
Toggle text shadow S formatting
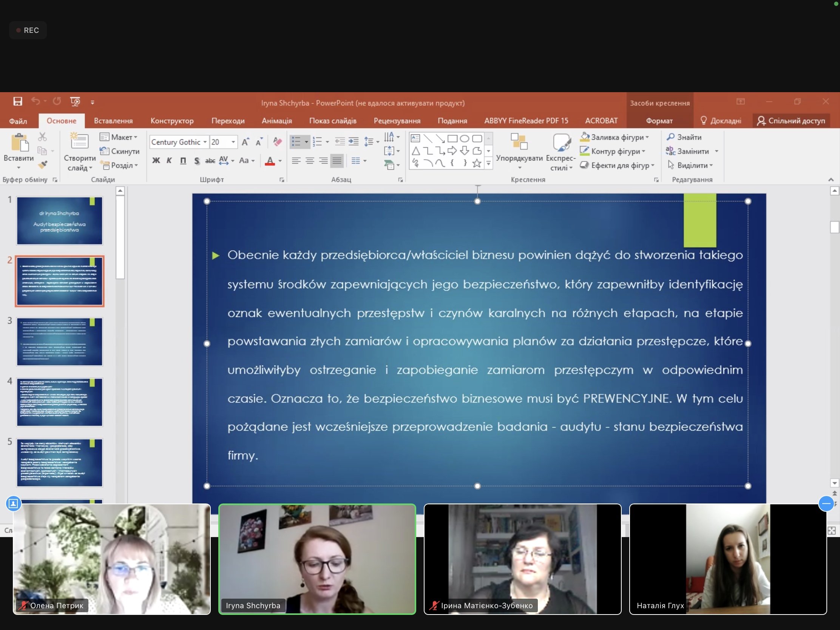point(197,160)
